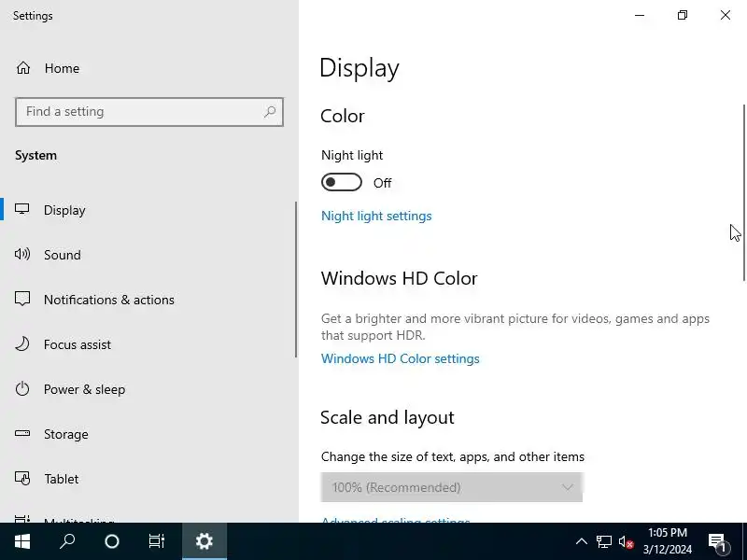Close the Settings window
This screenshot has height=560, width=747.
click(726, 15)
